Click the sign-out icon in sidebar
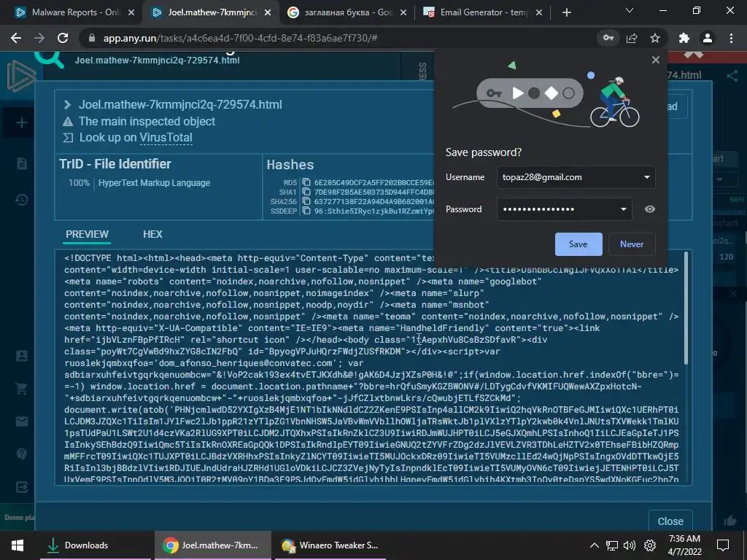 (x=22, y=486)
